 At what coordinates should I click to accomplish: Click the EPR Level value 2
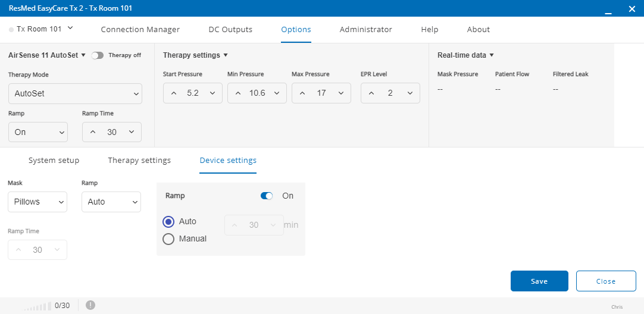(x=390, y=93)
